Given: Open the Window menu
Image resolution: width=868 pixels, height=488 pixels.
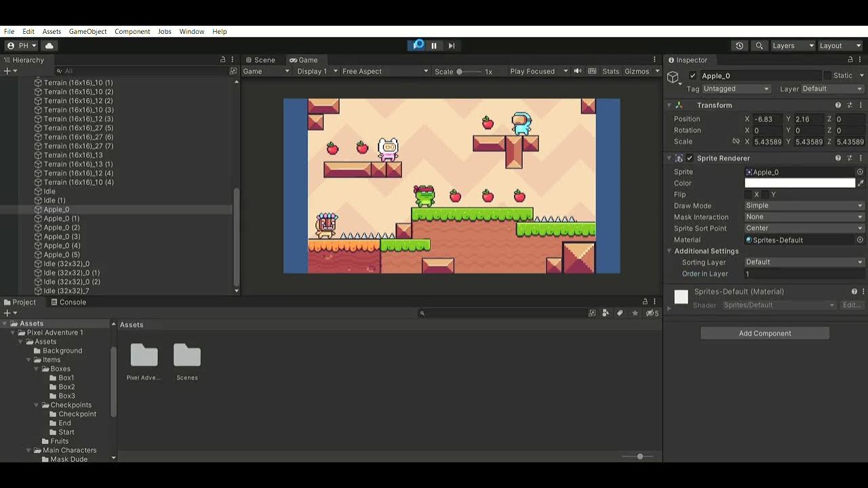Looking at the screenshot, I should click(x=192, y=31).
